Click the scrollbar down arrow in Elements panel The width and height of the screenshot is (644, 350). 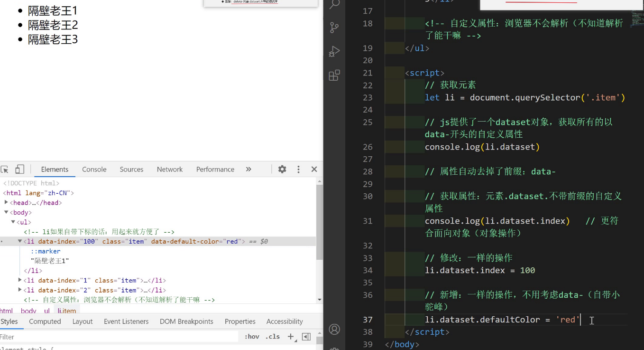pyautogui.click(x=320, y=300)
